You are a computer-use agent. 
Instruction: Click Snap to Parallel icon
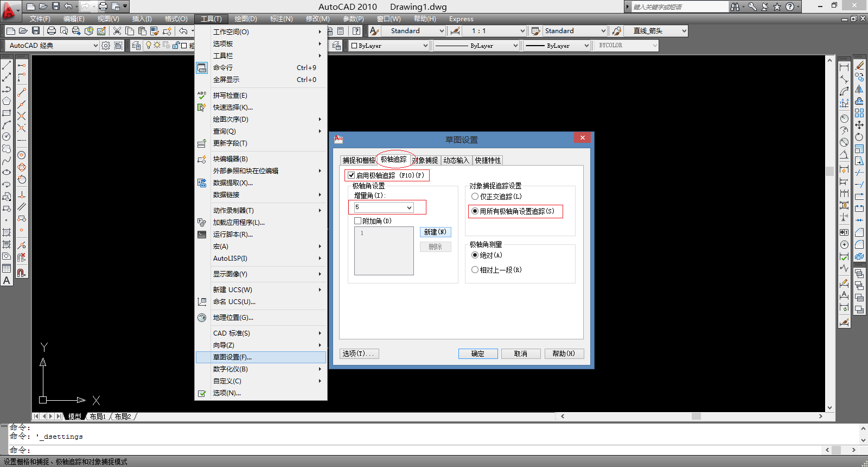22,207
